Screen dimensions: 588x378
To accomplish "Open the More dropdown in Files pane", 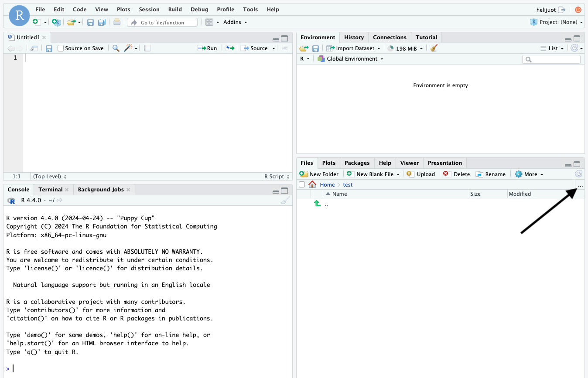I will pyautogui.click(x=530, y=174).
